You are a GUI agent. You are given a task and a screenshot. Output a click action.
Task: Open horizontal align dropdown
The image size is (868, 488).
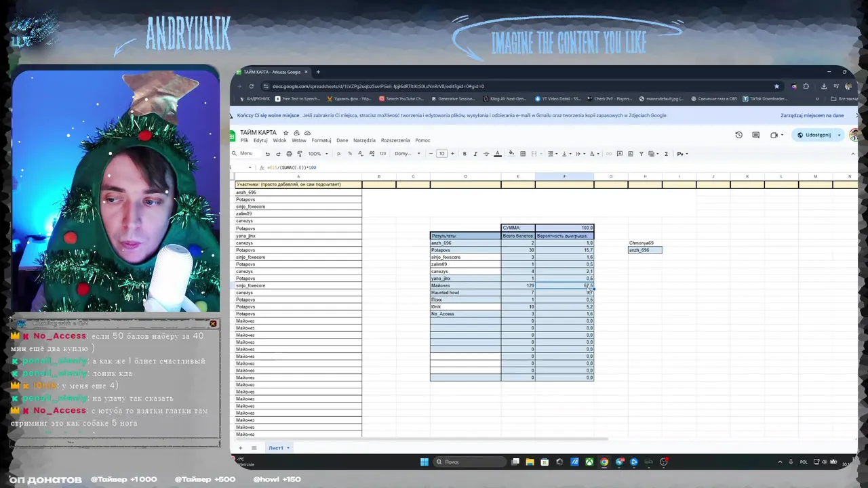pos(553,154)
